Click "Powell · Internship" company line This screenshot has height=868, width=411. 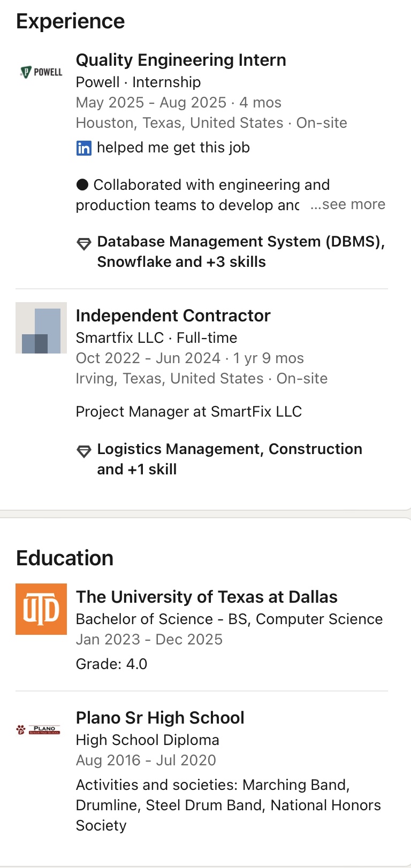138,82
